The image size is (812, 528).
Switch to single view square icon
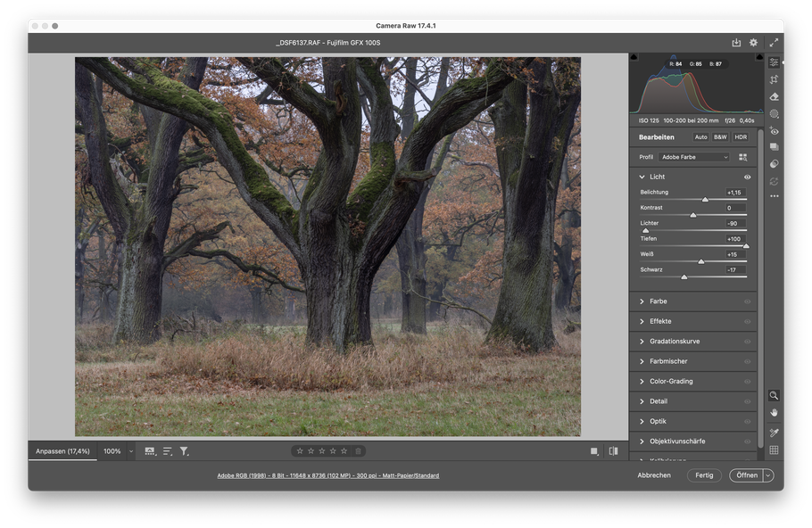tap(594, 451)
